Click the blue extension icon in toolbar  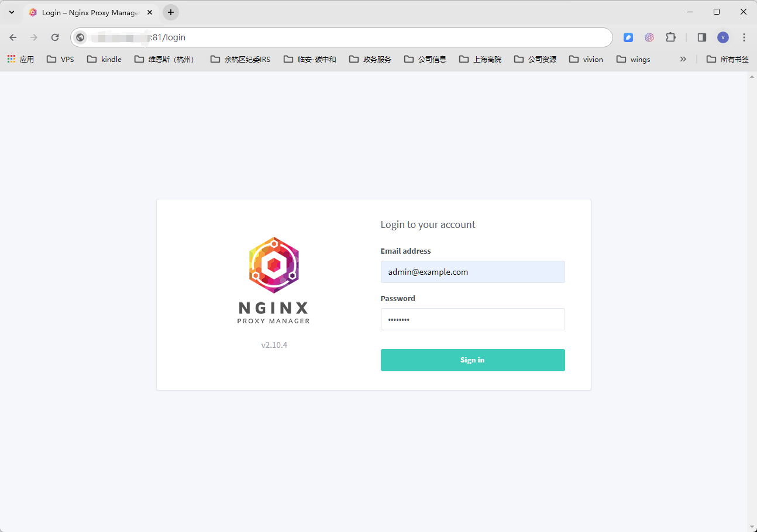point(628,37)
